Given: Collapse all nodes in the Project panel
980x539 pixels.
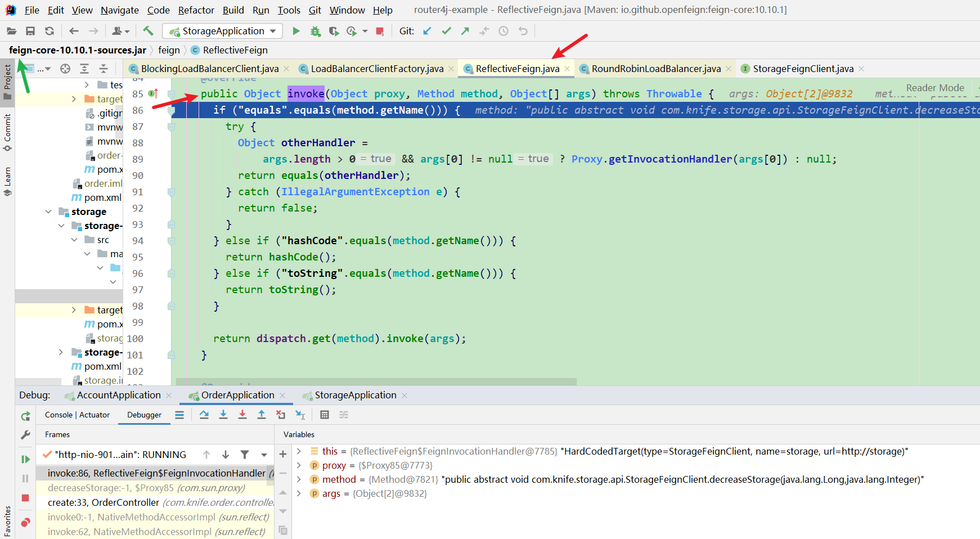Looking at the screenshot, I should 103,69.
